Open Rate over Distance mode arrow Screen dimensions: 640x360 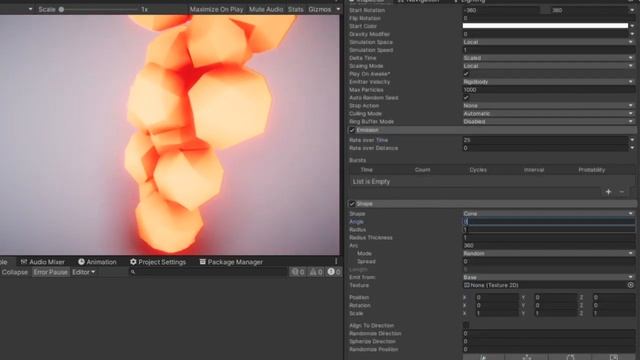[x=632, y=148]
